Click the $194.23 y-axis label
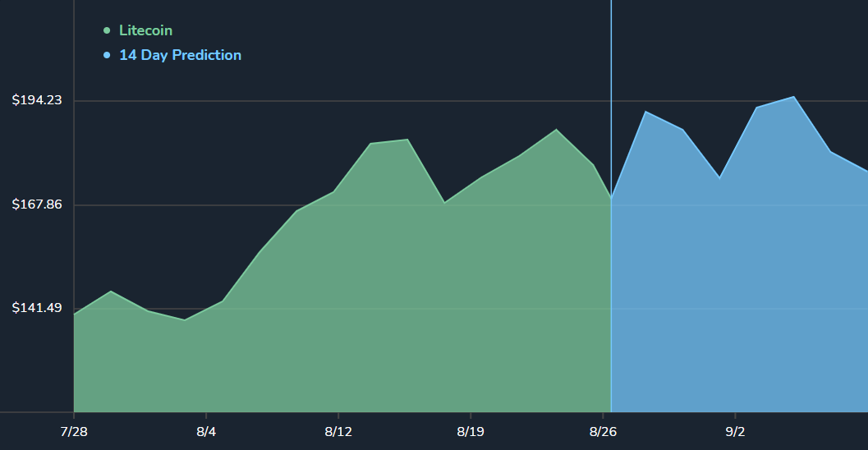The image size is (868, 450). click(37, 100)
